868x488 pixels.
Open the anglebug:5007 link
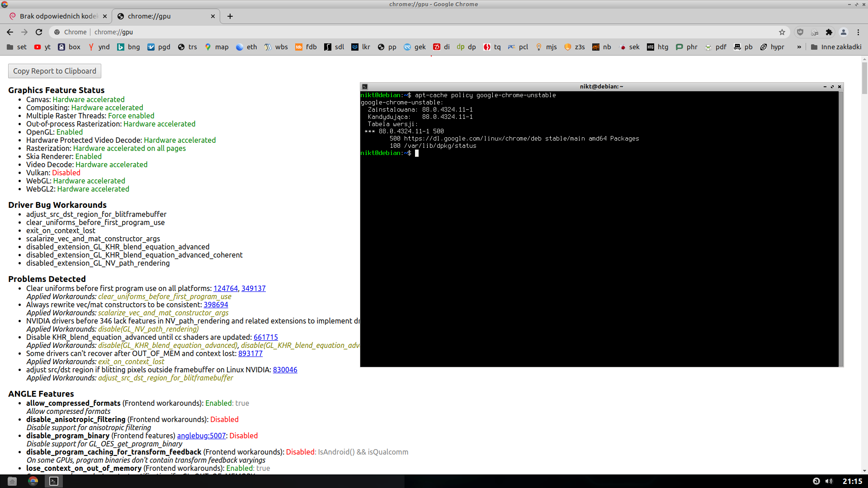[202, 436]
